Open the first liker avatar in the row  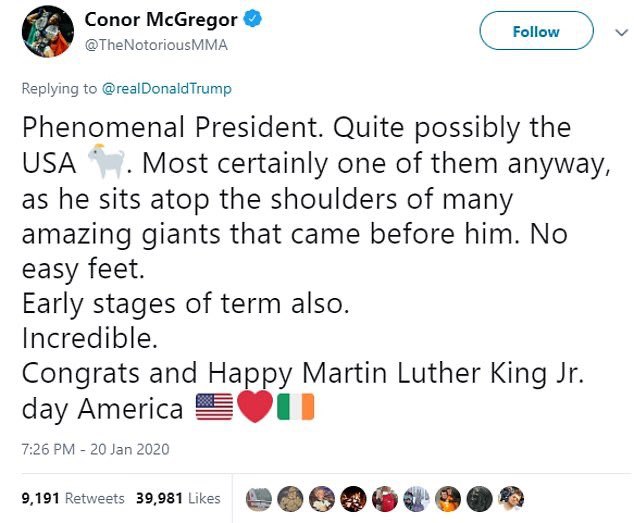coord(258,498)
